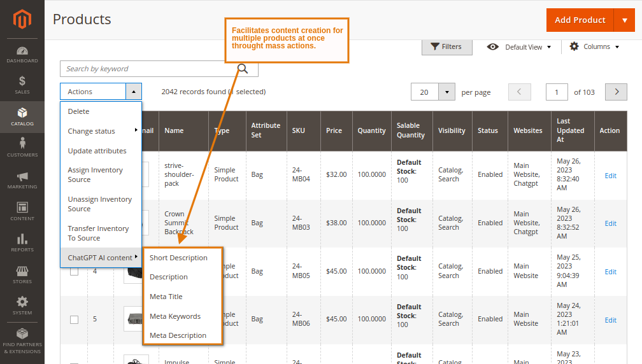642x364 pixels.
Task: Choose Meta Description submenu item
Action: coord(183,335)
